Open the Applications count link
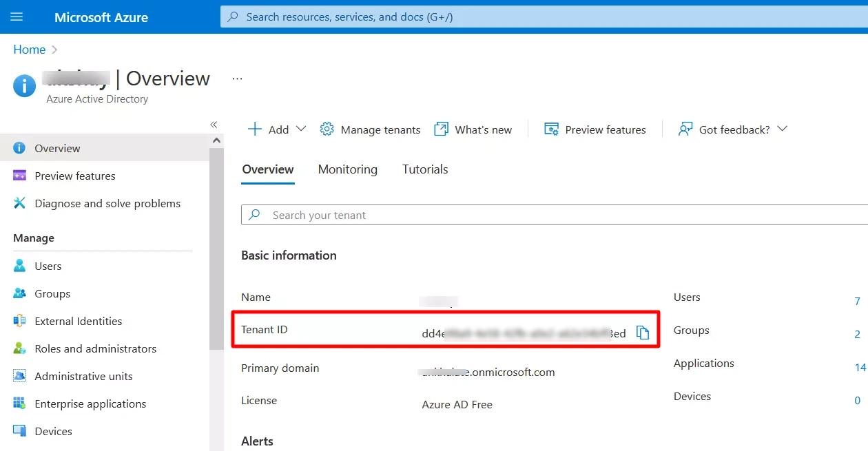The height and width of the screenshot is (451, 868). pyautogui.click(x=860, y=367)
